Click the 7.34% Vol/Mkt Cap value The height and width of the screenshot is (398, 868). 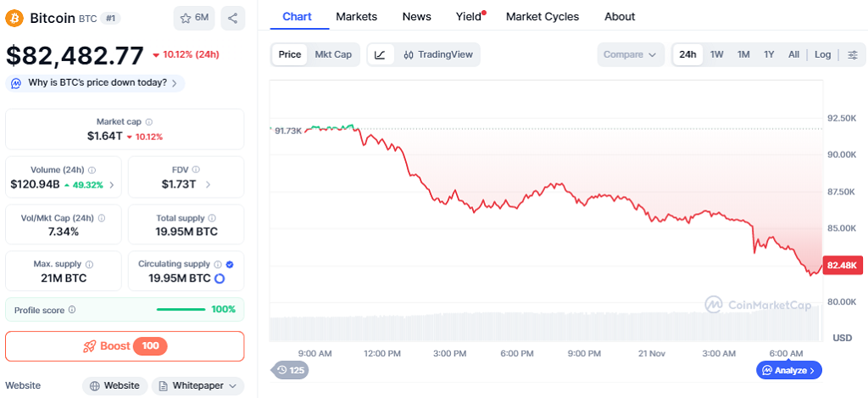(63, 232)
